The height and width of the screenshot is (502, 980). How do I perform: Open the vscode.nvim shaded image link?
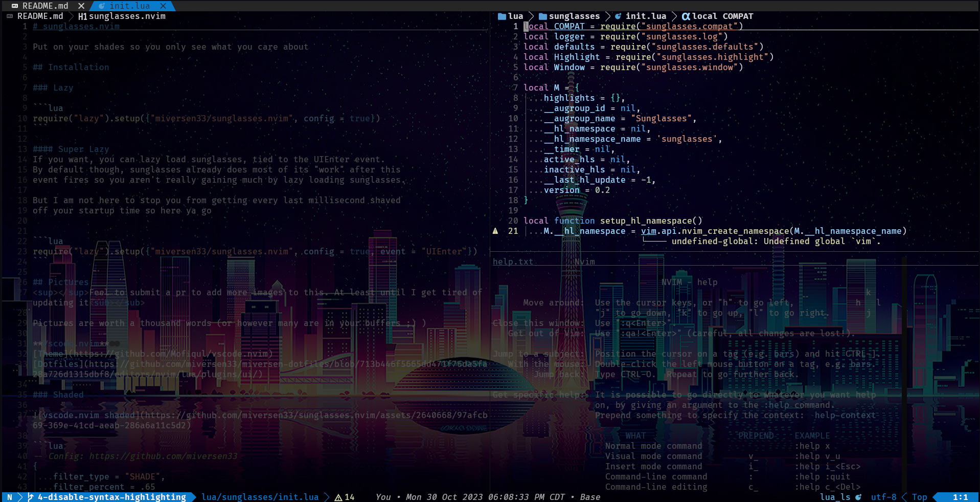tap(260, 420)
